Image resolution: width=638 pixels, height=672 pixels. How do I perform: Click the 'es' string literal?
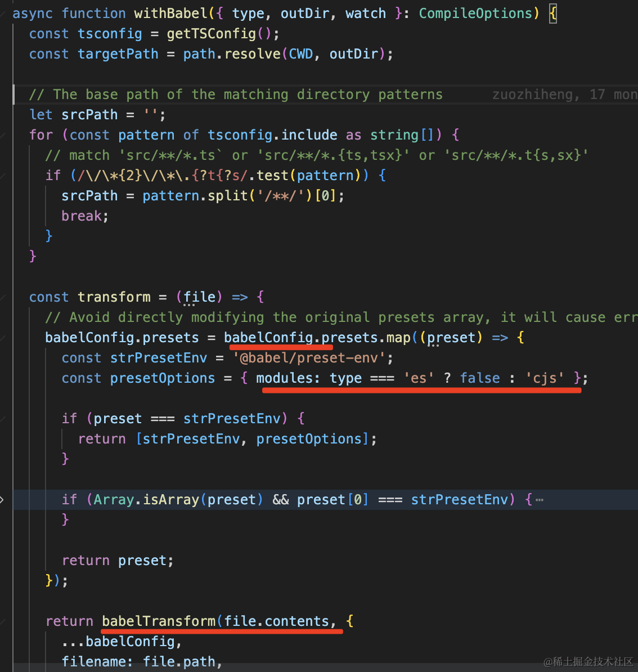coord(419,378)
